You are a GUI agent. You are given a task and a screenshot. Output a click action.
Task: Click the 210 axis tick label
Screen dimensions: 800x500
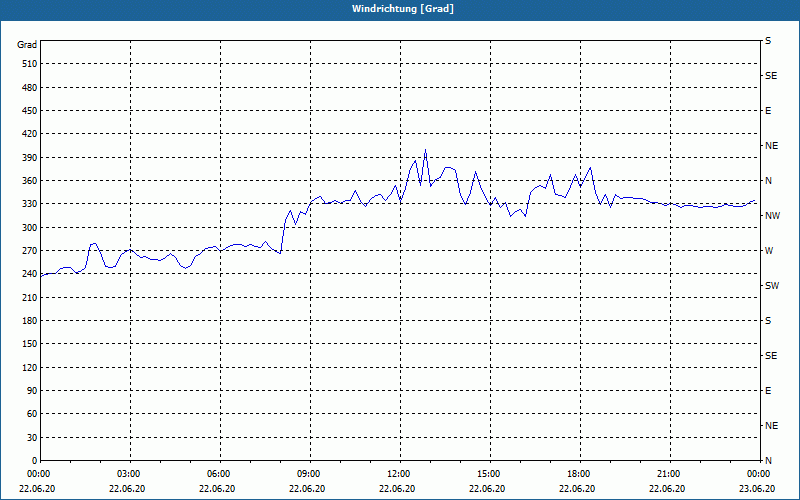click(30, 297)
